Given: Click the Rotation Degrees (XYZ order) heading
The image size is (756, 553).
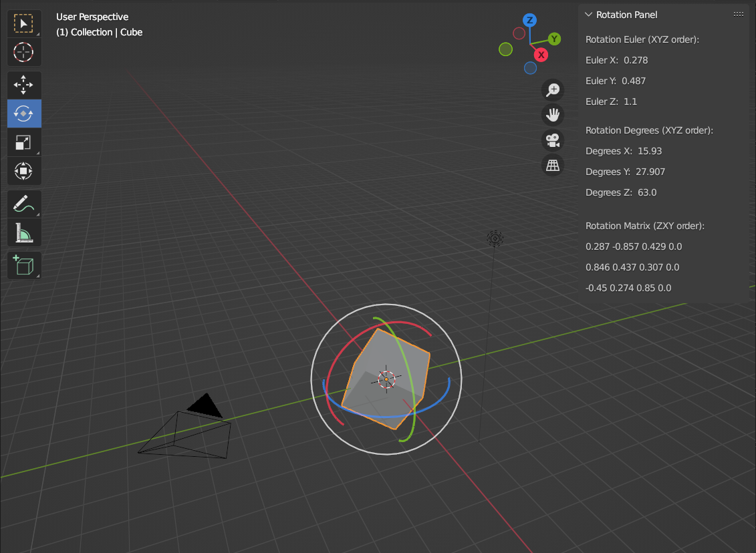Looking at the screenshot, I should coord(650,130).
